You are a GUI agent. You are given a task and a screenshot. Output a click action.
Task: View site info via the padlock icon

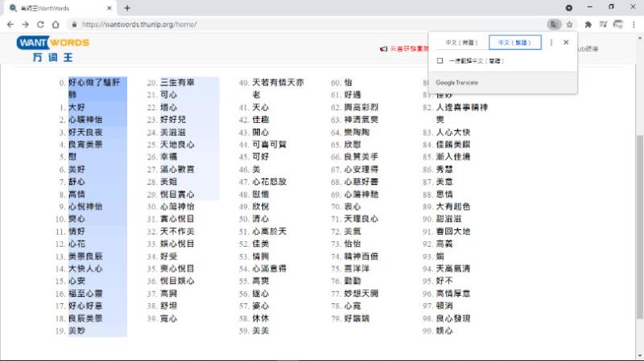74,25
